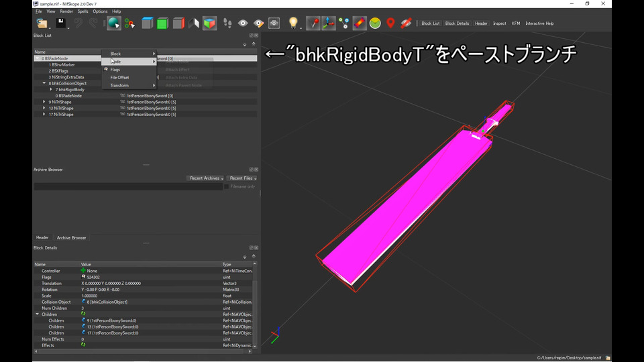Switch to the Header tab

click(x=42, y=237)
